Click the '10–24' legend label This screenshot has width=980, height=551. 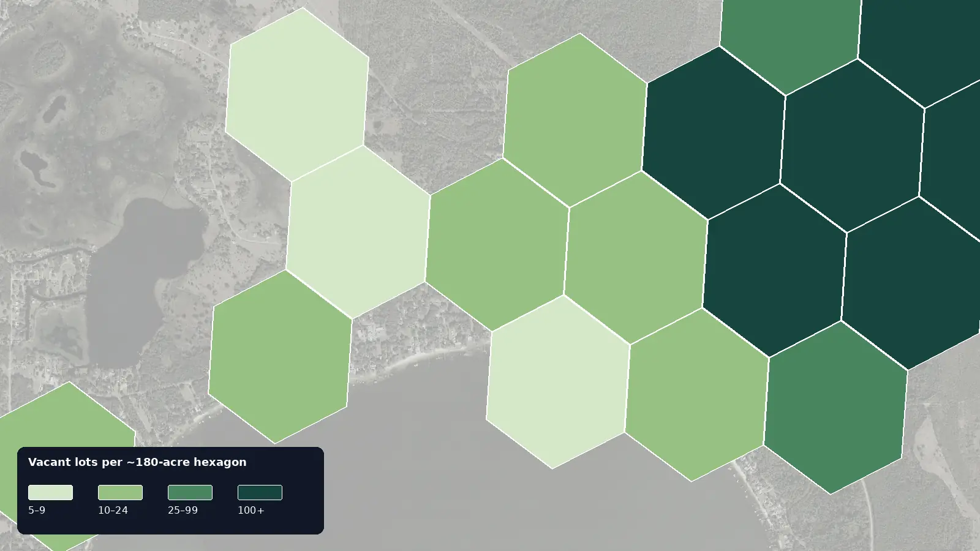point(113,510)
